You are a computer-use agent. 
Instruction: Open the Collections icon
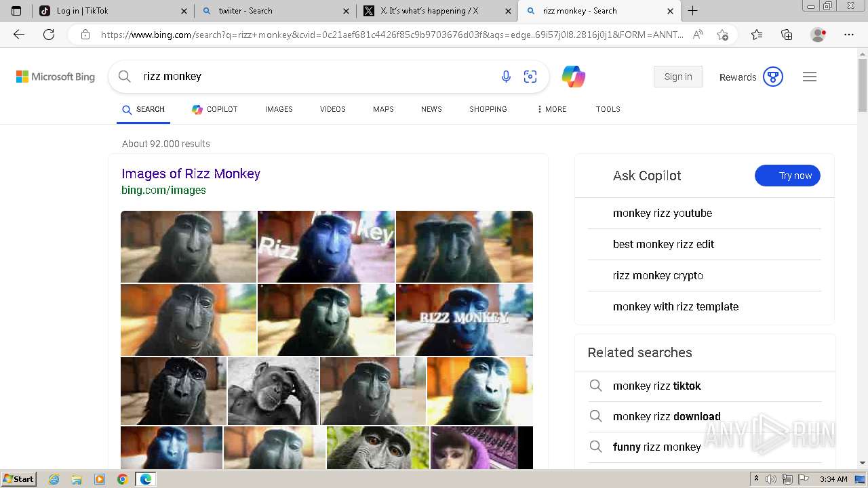click(x=787, y=35)
